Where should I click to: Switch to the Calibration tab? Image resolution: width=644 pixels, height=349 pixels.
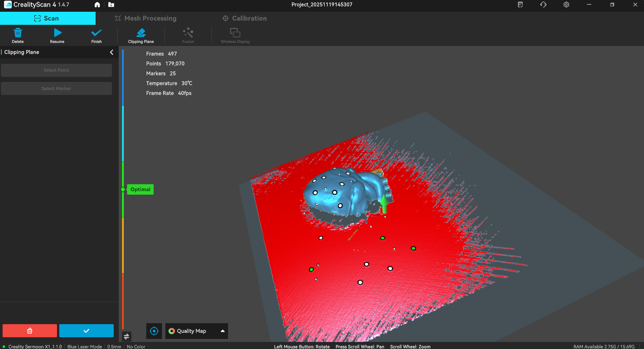pos(245,18)
